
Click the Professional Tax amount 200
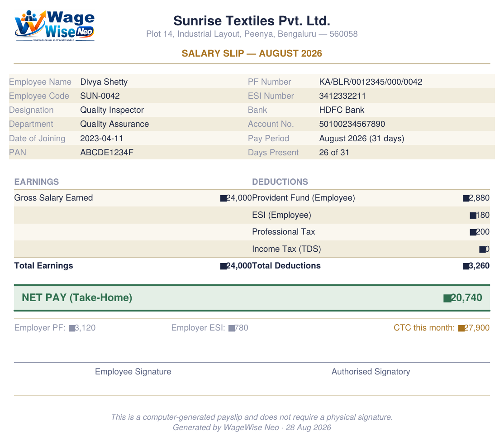[480, 232]
